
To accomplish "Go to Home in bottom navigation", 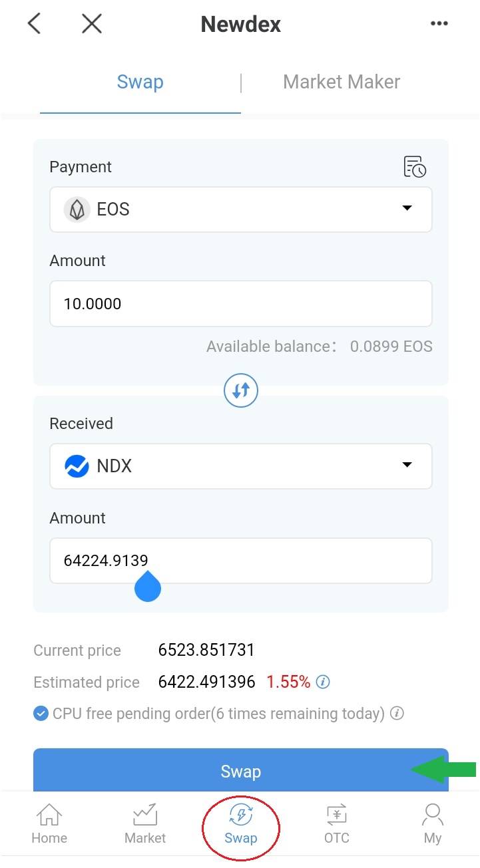I will (49, 823).
